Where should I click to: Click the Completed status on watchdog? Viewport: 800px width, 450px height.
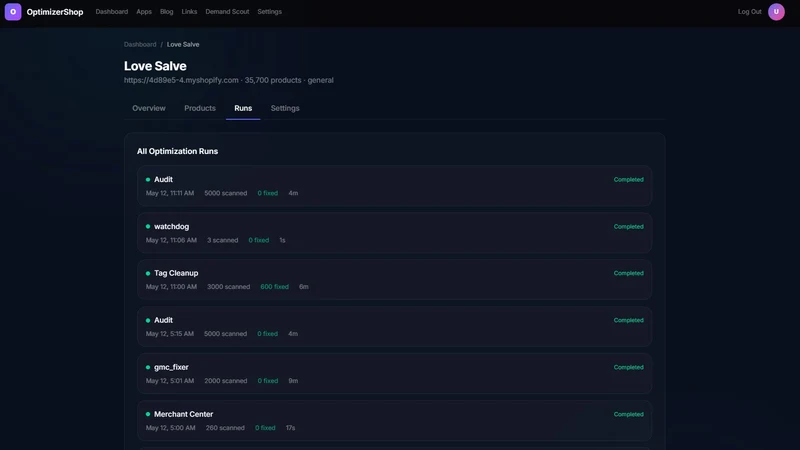629,227
